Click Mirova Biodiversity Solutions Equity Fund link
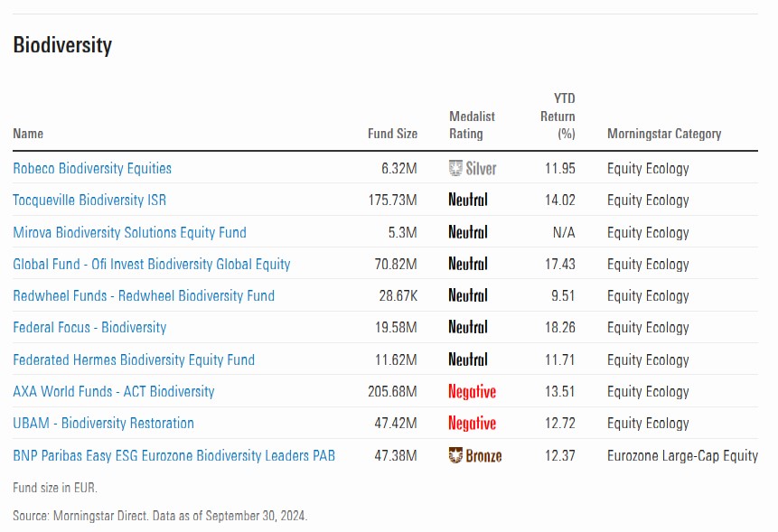The height and width of the screenshot is (532, 778). (129, 232)
